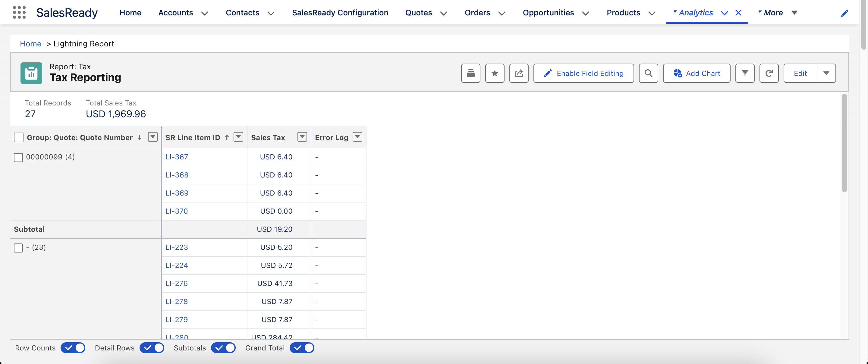Open the SalesReady Configuration tab

pos(340,13)
